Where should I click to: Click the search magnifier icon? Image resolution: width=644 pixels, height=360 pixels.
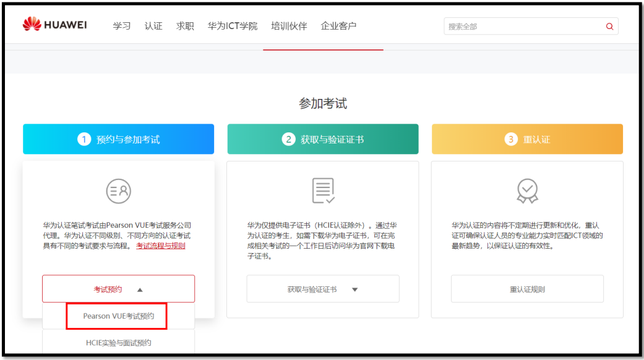609,26
